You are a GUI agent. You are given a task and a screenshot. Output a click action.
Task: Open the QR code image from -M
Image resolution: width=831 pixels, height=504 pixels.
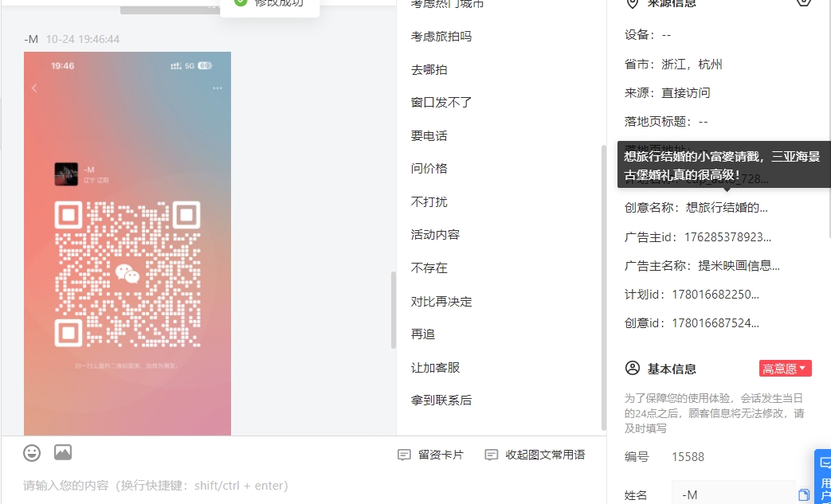click(x=127, y=244)
